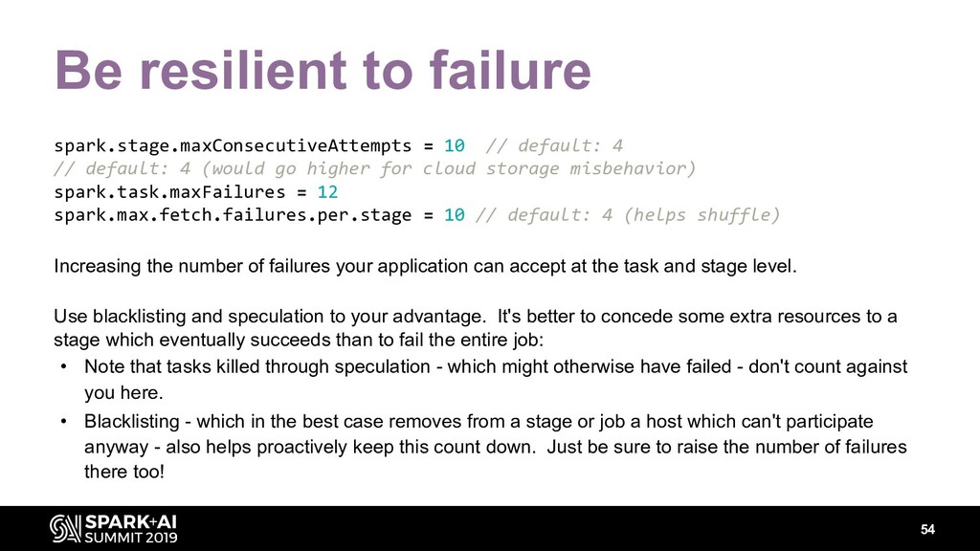Click the spark.task.maxFailures setting line
Image resolution: width=980 pixels, height=551 pixels.
coord(195,191)
